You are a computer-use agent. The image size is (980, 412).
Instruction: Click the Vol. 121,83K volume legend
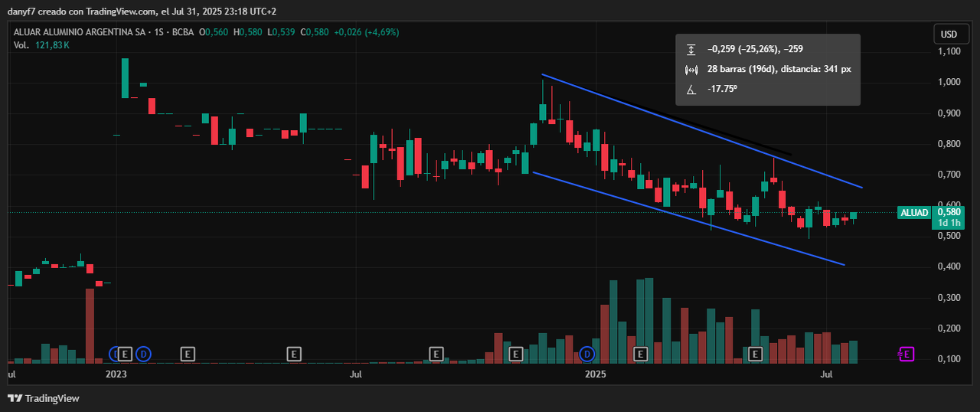(x=41, y=45)
